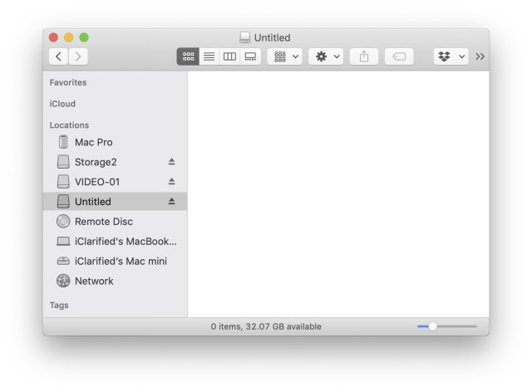Eject the VIDEO-01 drive
The width and height of the screenshot is (532, 392).
coord(172,181)
